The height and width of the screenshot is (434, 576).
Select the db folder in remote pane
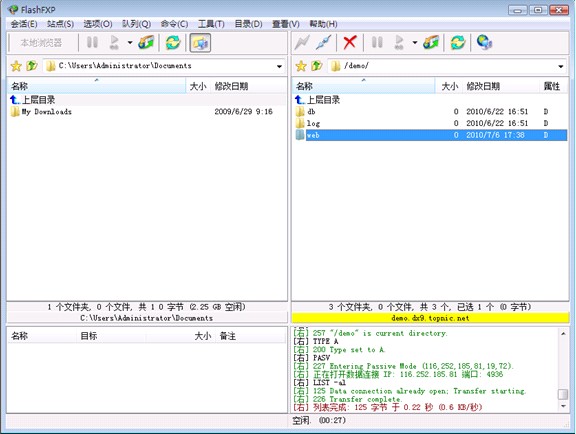[311, 111]
